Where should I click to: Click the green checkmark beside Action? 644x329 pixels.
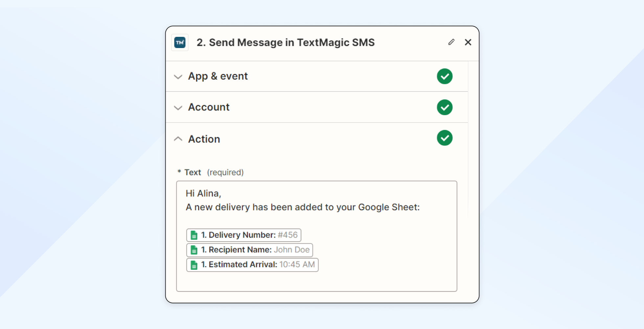coord(445,138)
